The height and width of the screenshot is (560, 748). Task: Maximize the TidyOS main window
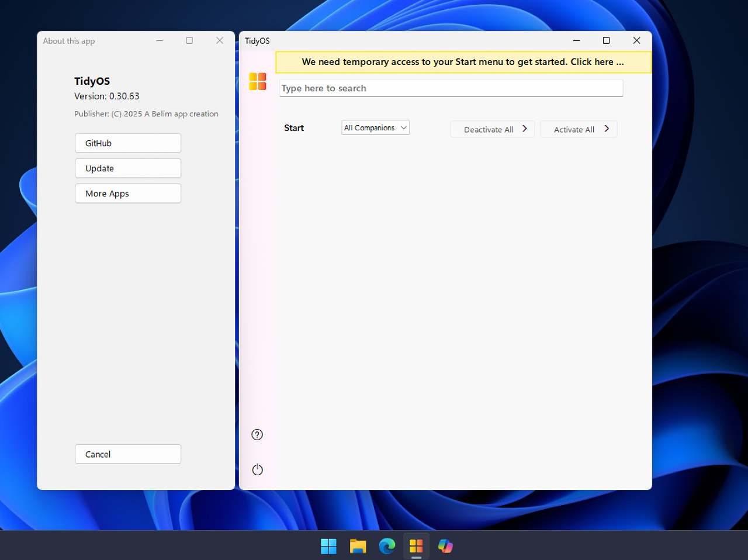[607, 40]
